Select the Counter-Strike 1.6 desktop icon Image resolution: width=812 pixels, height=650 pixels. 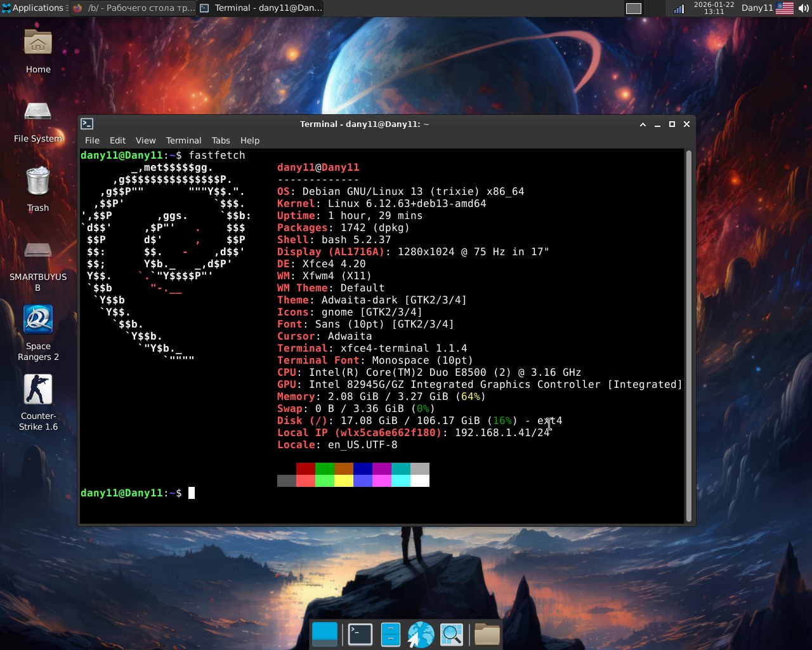pos(38,389)
